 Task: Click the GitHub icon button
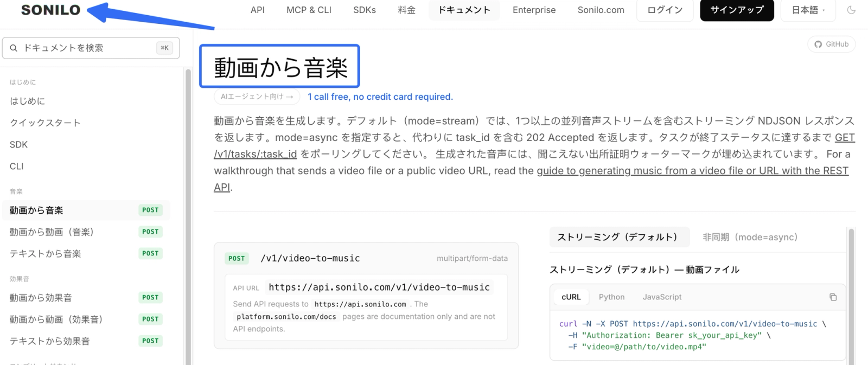click(831, 44)
